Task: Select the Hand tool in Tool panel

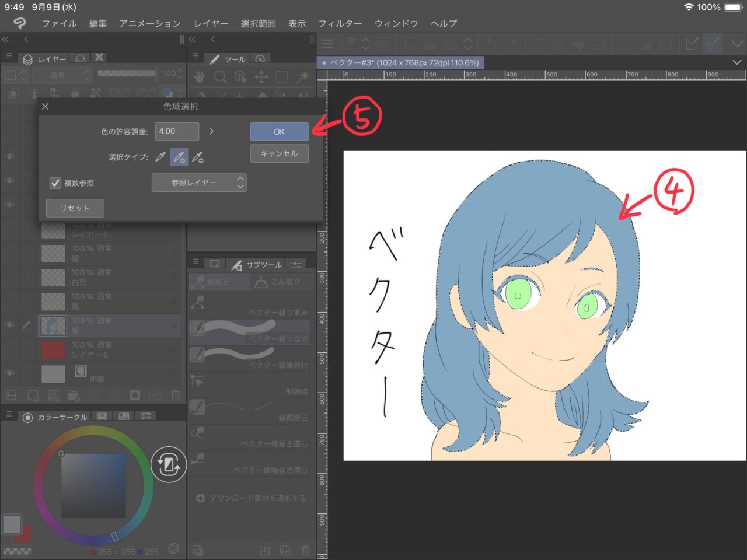Action: tap(200, 76)
